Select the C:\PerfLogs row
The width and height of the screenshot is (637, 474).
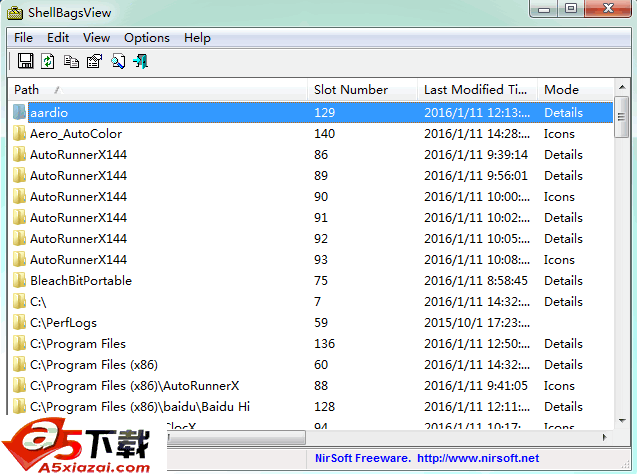(311, 322)
